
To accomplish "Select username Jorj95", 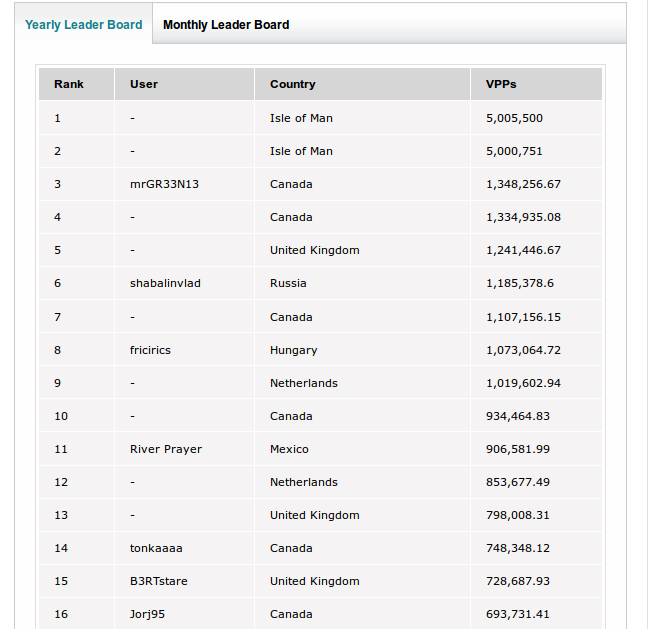I will [147, 614].
